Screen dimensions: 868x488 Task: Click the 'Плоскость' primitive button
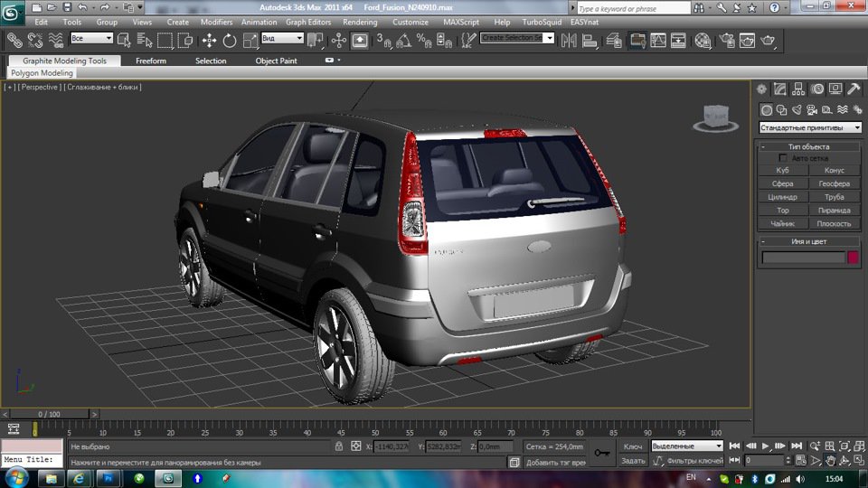(835, 224)
